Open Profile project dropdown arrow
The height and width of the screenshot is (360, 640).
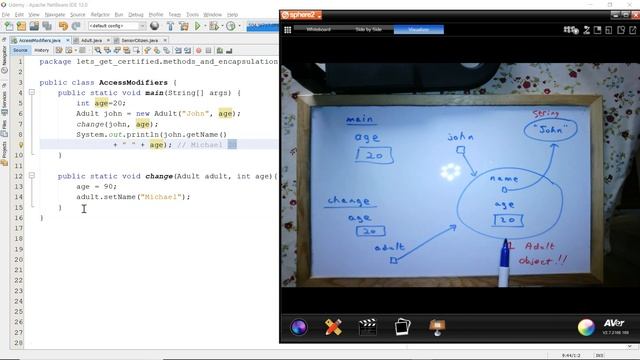[239, 26]
